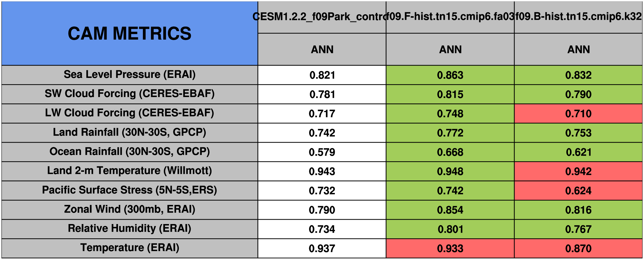Select the red cell showing 0.624

click(578, 191)
